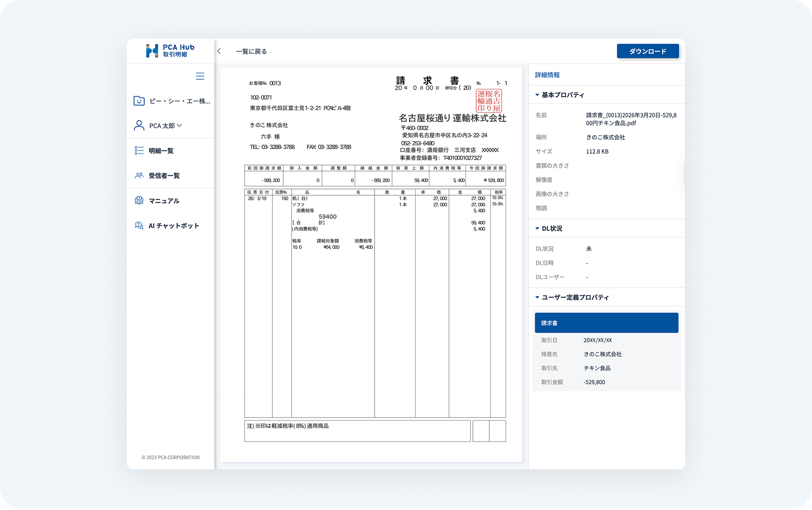Click the 取引金額 value -529,800
The width and height of the screenshot is (812, 510).
[594, 382]
